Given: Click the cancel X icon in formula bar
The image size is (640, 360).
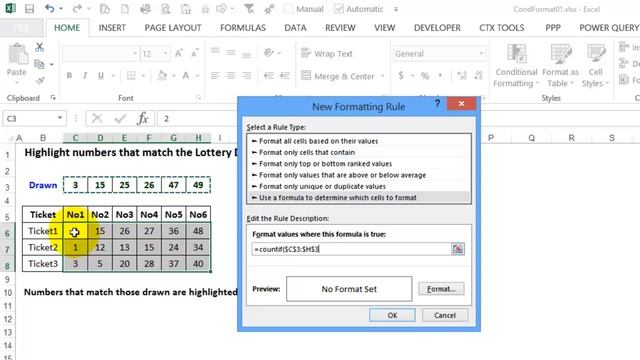Looking at the screenshot, I should click(97, 119).
